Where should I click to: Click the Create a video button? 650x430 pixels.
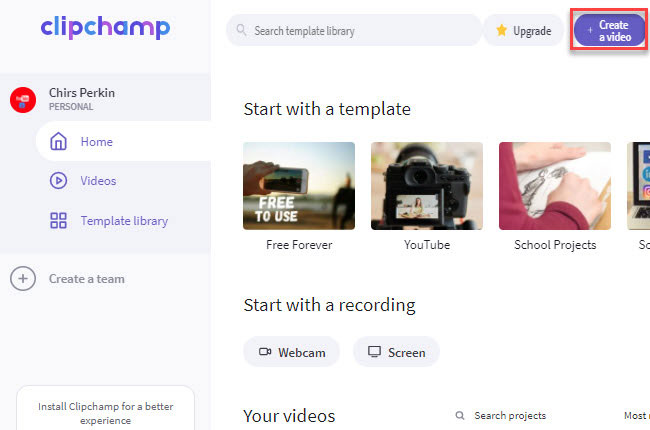(x=609, y=30)
